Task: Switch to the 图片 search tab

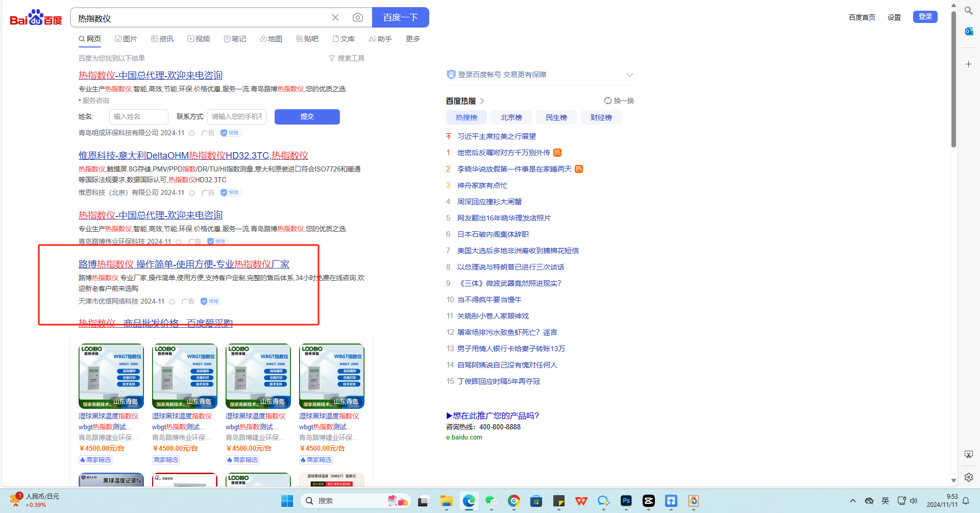Action: pyautogui.click(x=126, y=39)
